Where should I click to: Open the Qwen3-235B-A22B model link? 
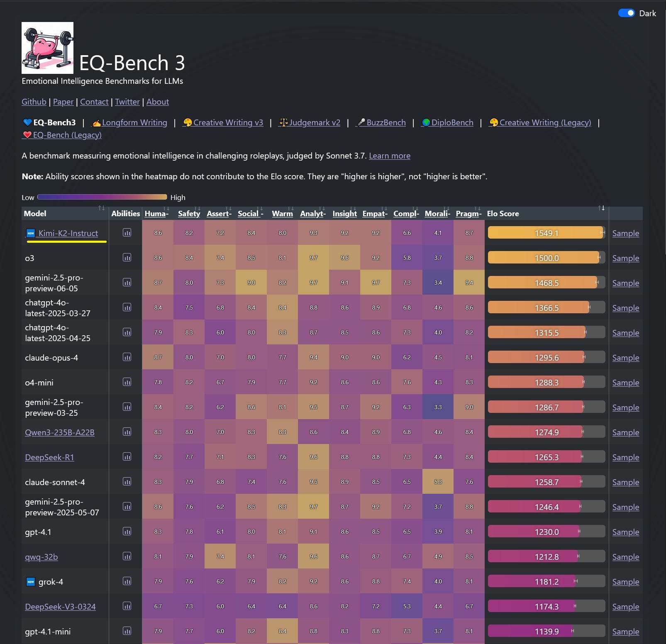(x=60, y=432)
